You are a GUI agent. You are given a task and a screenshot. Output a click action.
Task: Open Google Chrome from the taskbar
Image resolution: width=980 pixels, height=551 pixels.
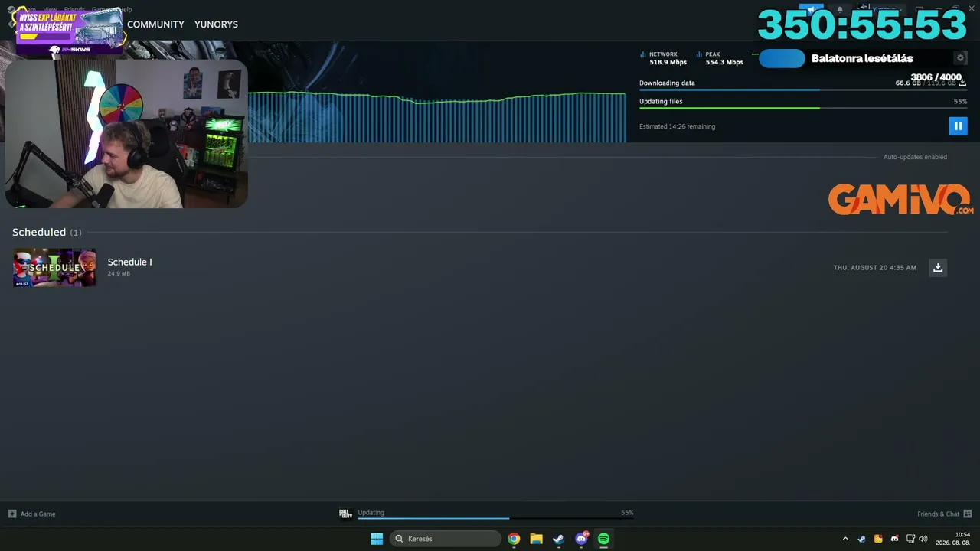514,539
